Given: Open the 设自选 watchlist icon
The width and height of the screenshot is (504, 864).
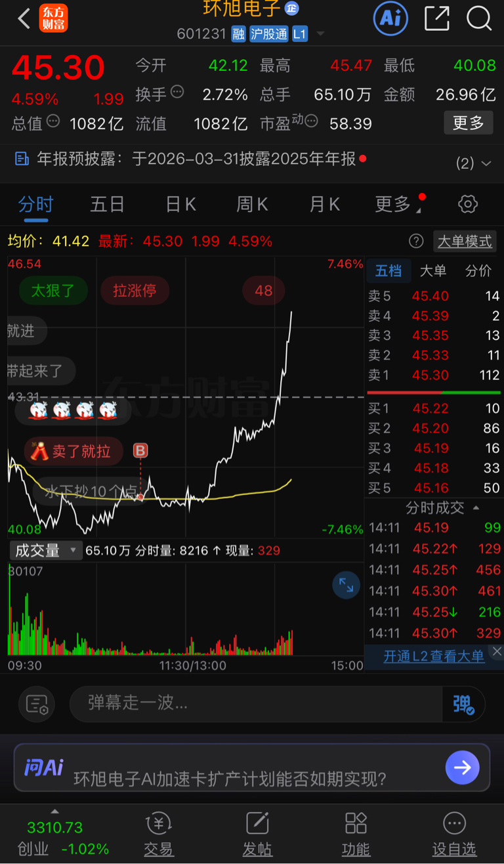Looking at the screenshot, I should point(454,834).
